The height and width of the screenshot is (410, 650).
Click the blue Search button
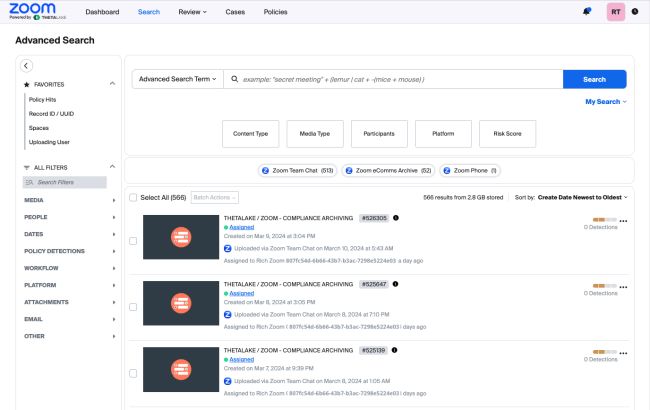(594, 79)
